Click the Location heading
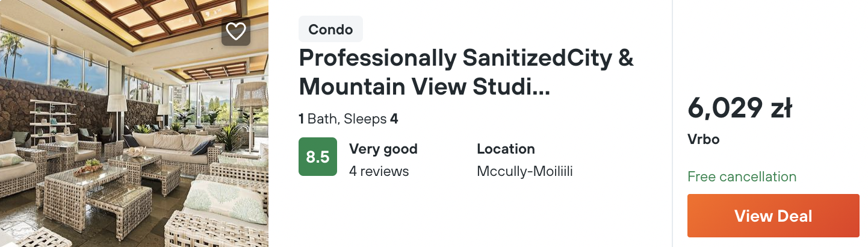Screen dimensions: 868x247 tap(505, 149)
